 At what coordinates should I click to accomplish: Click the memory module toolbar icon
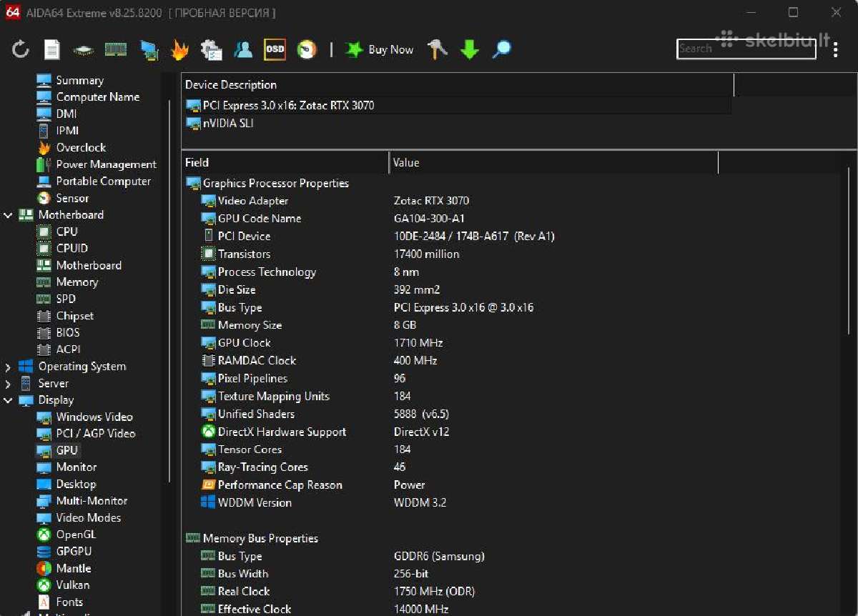[116, 49]
